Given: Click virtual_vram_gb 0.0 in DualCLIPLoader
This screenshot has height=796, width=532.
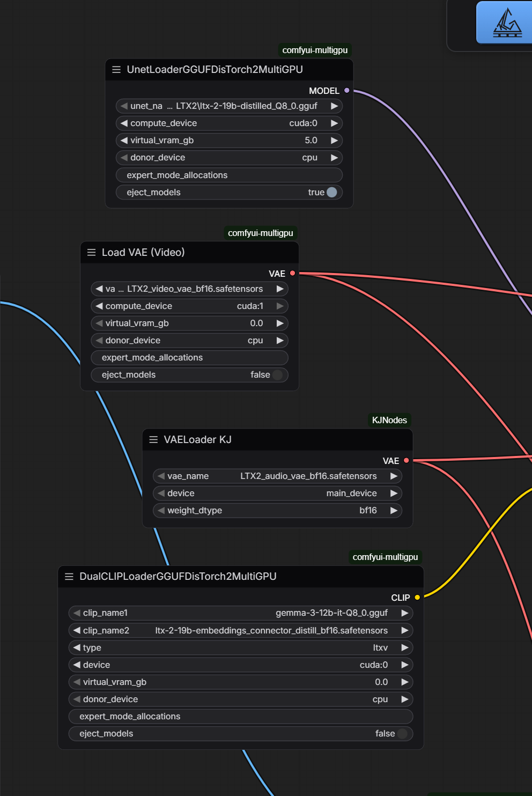Looking at the screenshot, I should (241, 682).
